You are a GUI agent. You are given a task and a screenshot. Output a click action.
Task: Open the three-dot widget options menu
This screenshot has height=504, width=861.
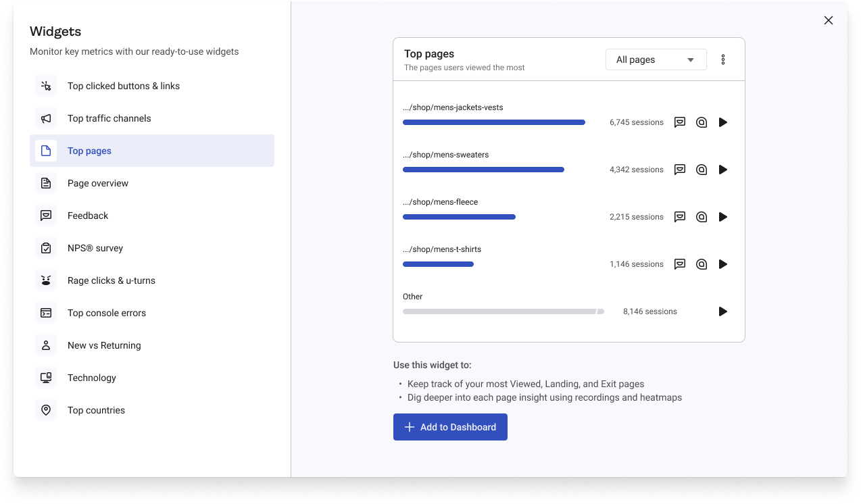tap(723, 59)
